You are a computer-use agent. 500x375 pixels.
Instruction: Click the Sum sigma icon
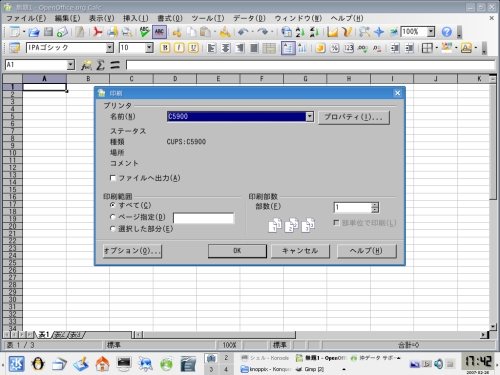click(100, 65)
